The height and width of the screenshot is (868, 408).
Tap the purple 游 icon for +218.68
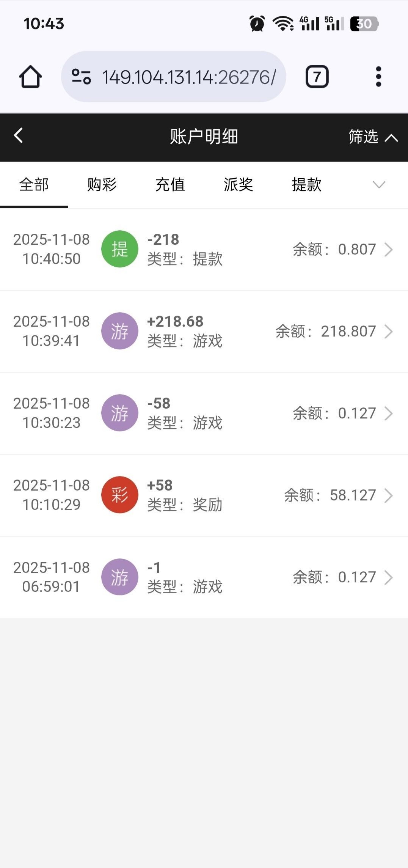[119, 331]
